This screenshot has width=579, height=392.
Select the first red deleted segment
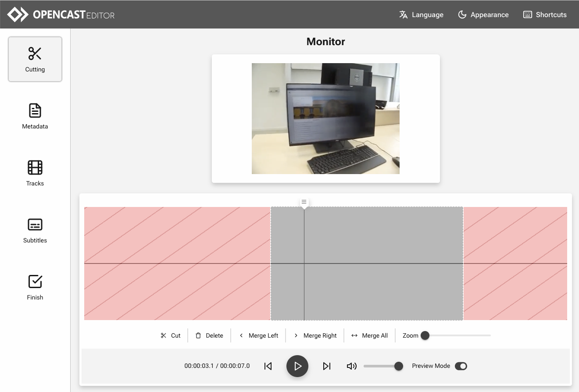(x=177, y=263)
